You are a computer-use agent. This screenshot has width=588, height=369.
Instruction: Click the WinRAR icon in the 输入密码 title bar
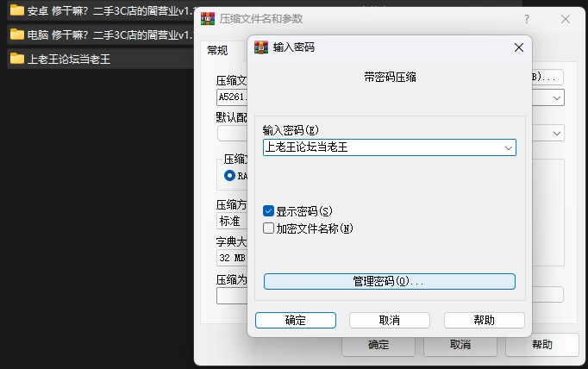(x=261, y=47)
